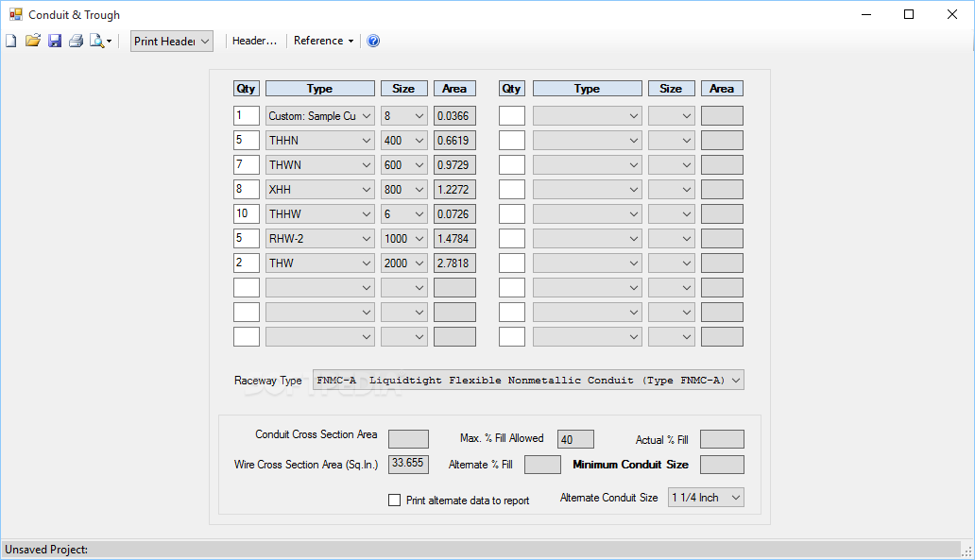The height and width of the screenshot is (560, 975).
Task: Click the left column Type header
Action: coord(319,88)
